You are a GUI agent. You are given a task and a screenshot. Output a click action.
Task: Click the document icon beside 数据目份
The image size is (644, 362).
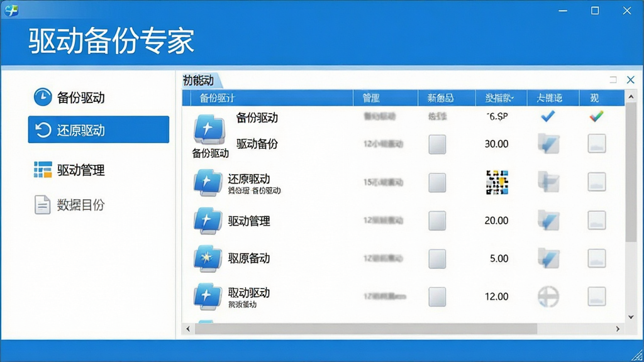coord(42,204)
